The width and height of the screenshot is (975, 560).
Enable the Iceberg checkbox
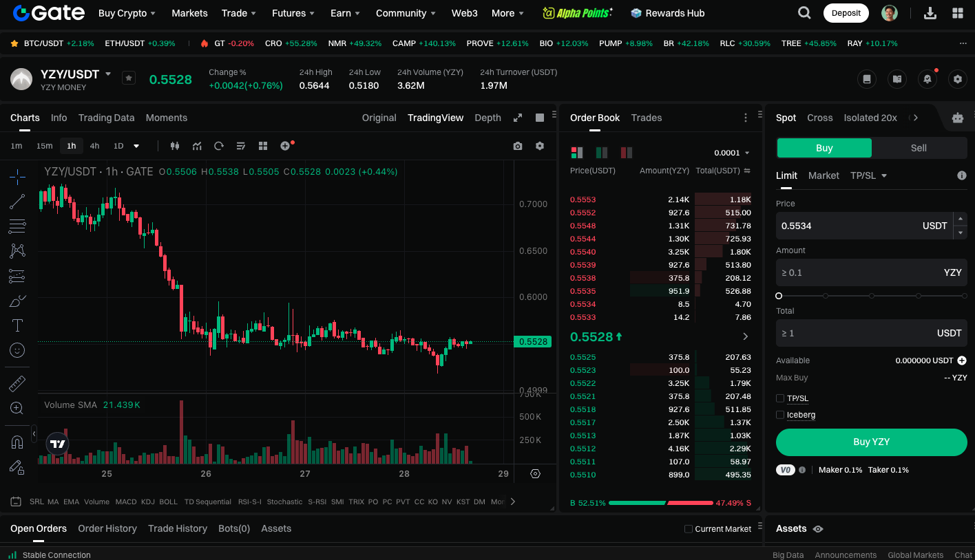point(780,415)
